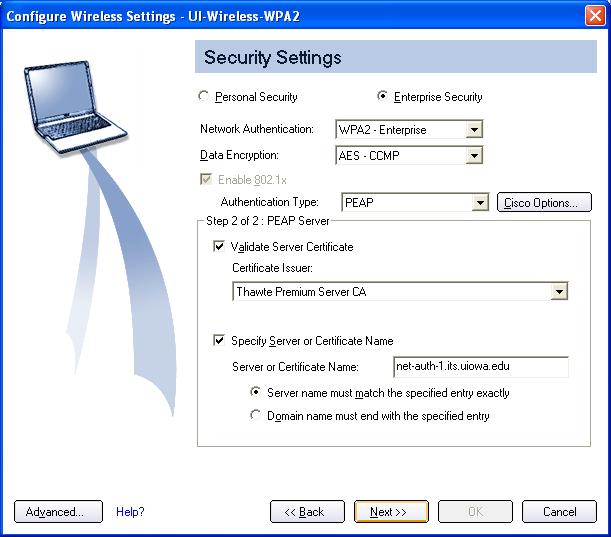Go back with the << Back button
611x537 pixels.
click(x=307, y=512)
